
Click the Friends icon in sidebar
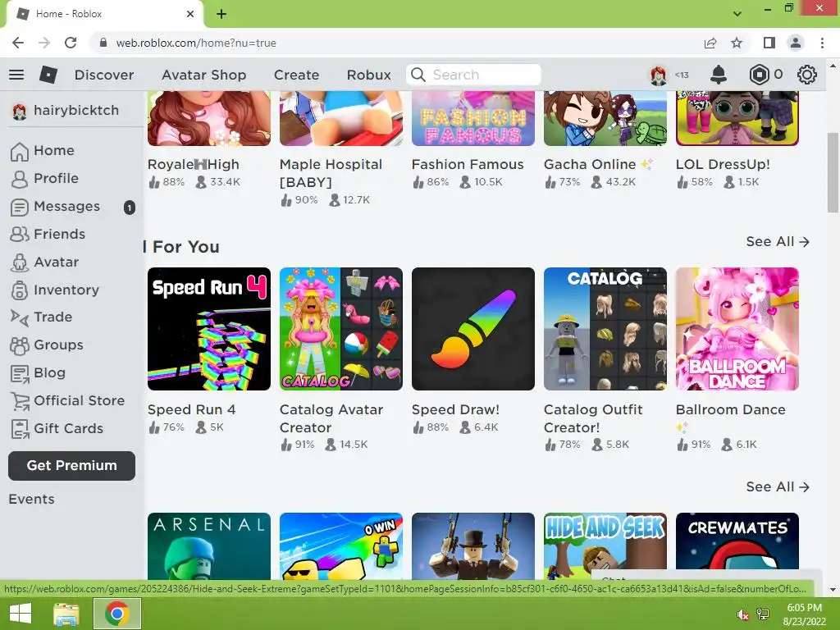(20, 234)
